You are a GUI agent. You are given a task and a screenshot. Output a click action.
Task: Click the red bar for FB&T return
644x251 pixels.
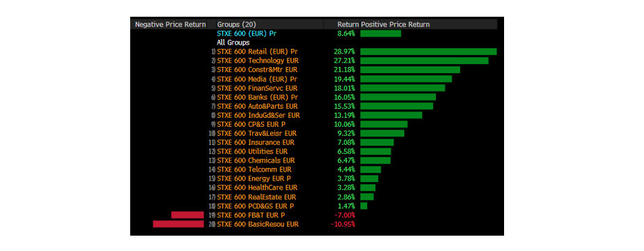point(187,215)
